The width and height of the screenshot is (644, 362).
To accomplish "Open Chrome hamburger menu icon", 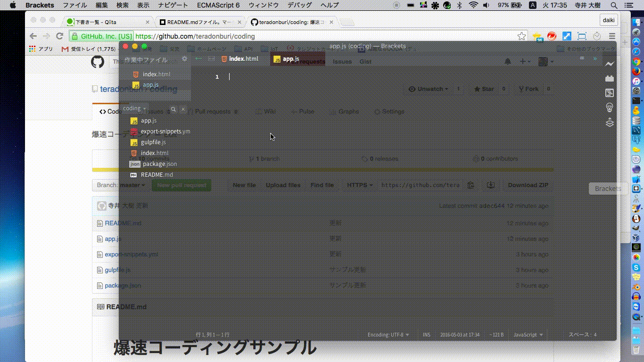I will point(612,36).
